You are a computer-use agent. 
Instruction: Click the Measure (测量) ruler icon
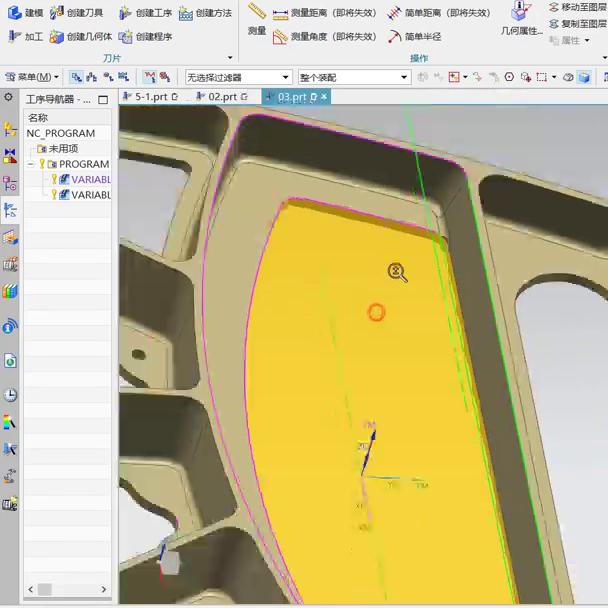click(x=256, y=12)
